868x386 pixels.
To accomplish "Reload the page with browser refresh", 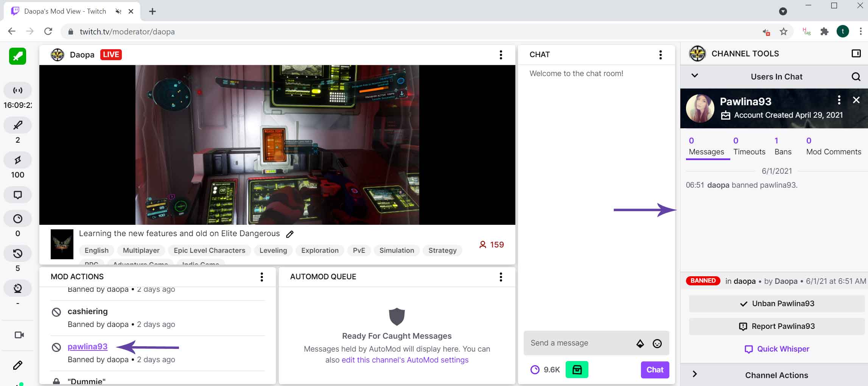I will pos(48,31).
